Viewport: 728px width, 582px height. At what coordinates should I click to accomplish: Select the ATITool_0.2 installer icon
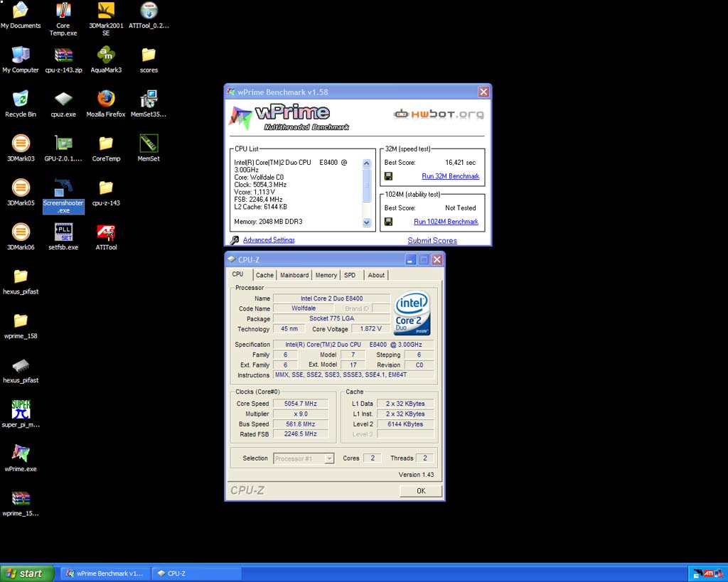click(x=149, y=16)
